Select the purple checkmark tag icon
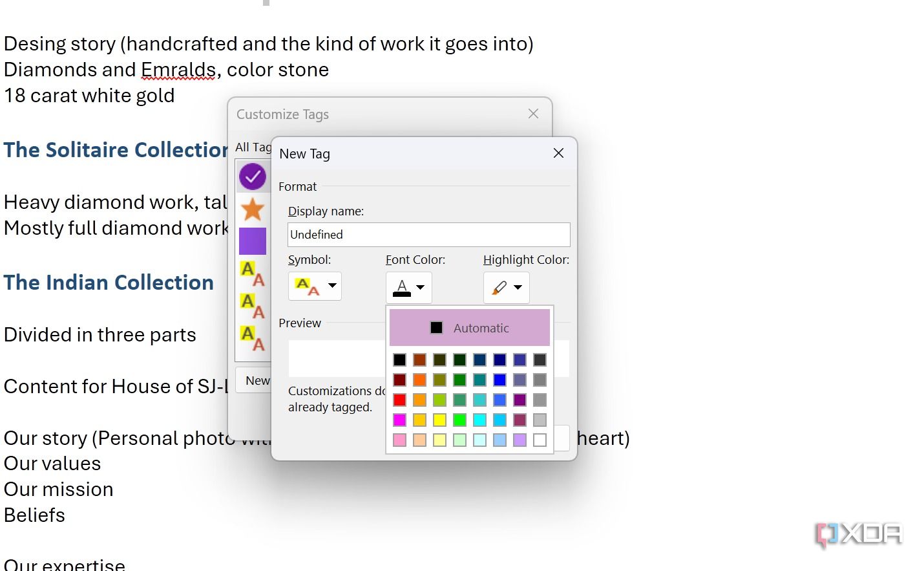This screenshot has height=571, width=924. (x=253, y=176)
